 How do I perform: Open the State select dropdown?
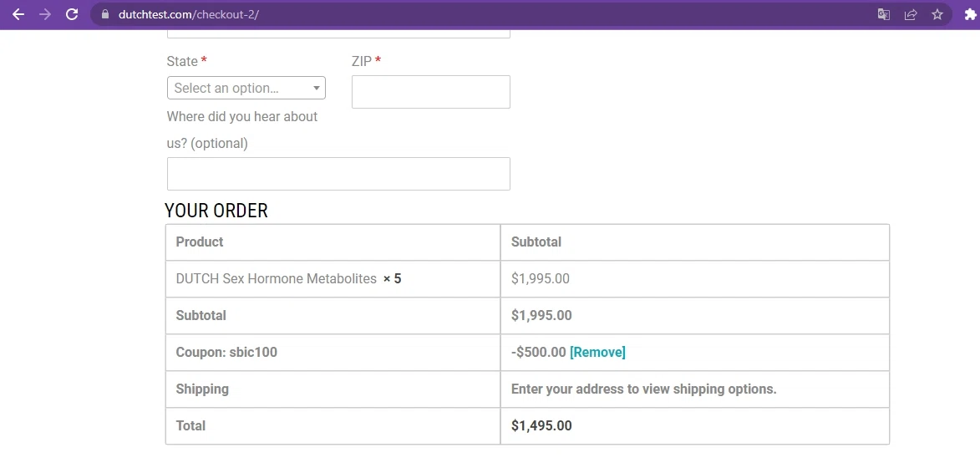point(246,88)
